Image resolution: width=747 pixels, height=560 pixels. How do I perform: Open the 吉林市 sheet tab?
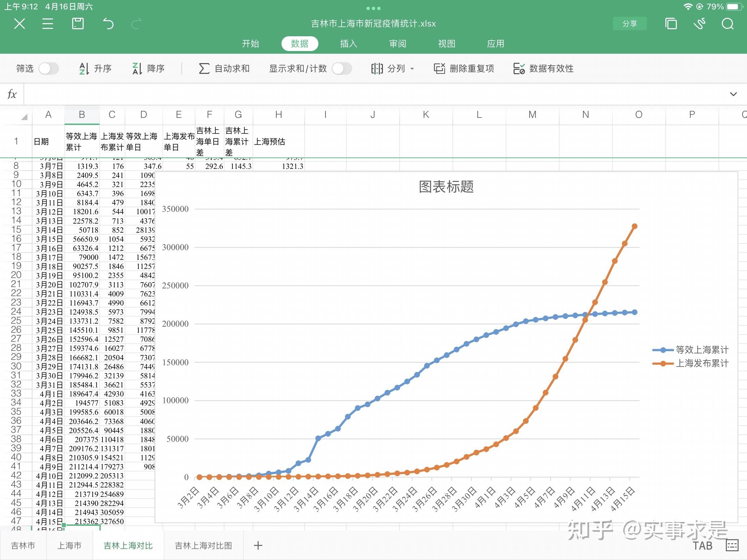coord(23,546)
